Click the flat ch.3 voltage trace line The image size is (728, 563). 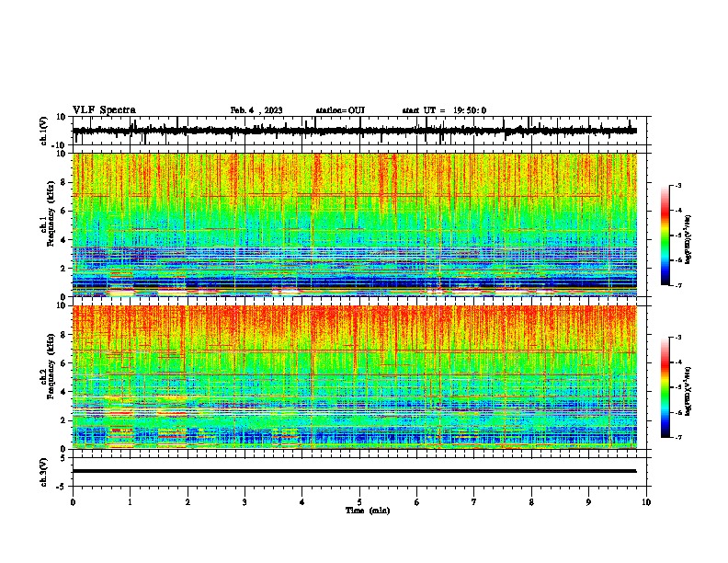coord(354,471)
